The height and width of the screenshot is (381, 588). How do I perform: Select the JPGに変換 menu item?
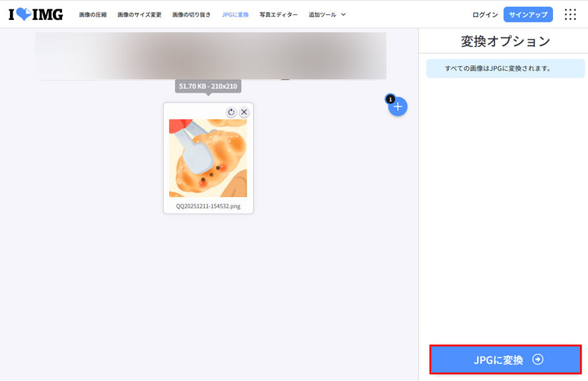(235, 15)
